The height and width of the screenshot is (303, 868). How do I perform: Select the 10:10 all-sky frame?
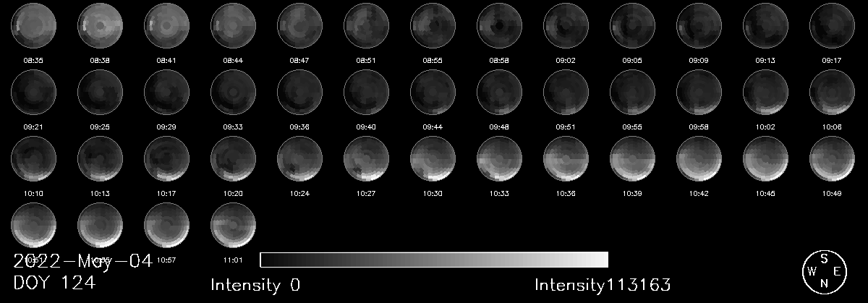point(33,158)
